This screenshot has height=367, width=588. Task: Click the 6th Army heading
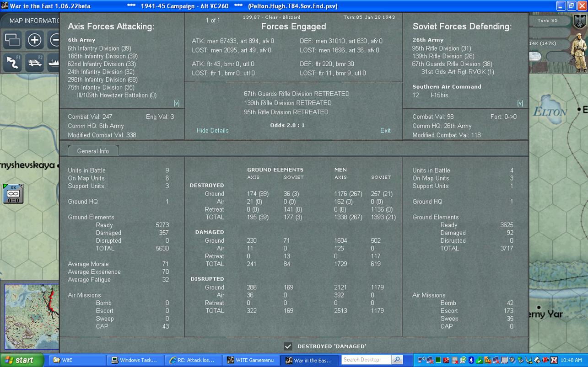(x=81, y=40)
